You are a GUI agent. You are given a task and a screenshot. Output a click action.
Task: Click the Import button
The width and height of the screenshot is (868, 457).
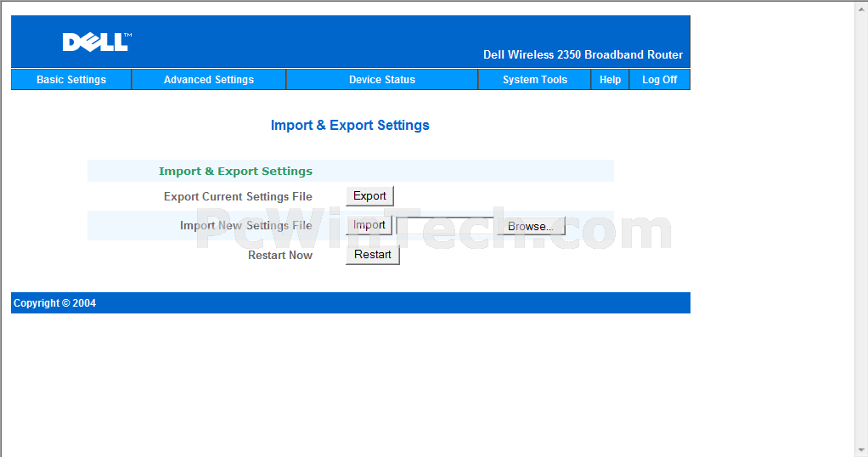pos(369,225)
